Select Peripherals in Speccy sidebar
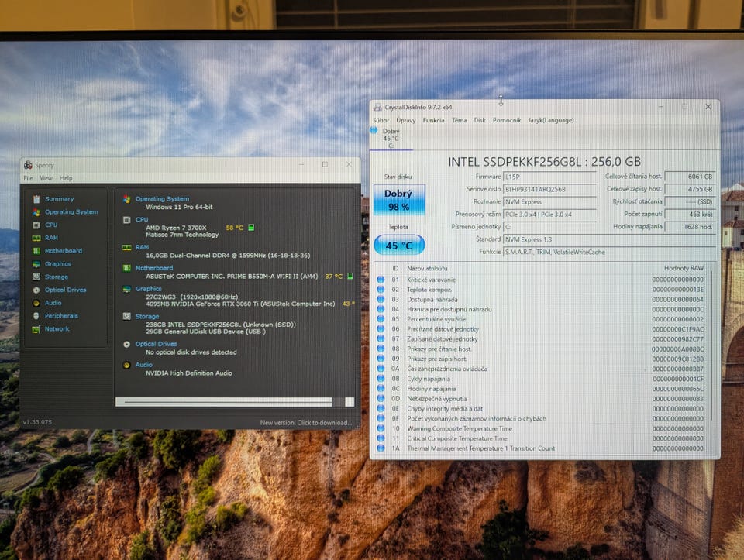Image resolution: width=744 pixels, height=560 pixels. [x=61, y=316]
